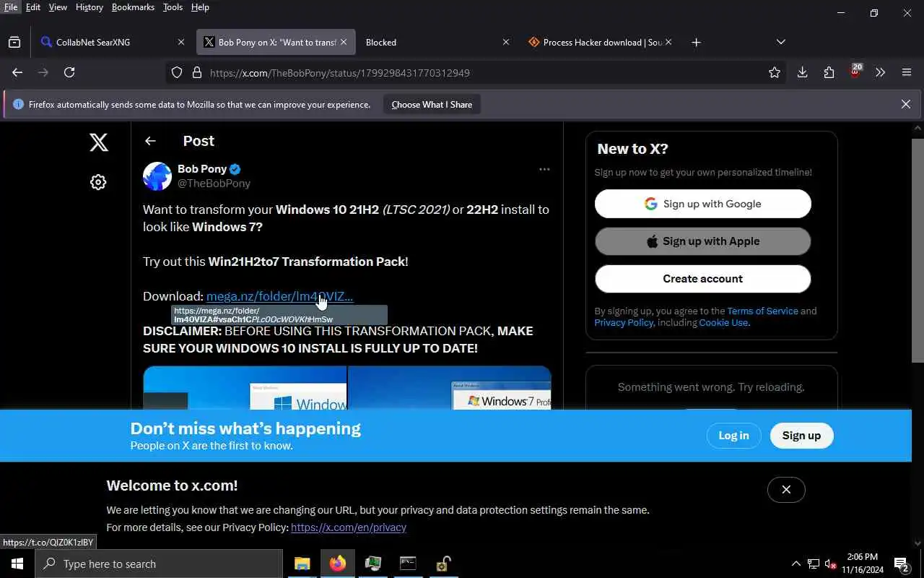
Task: Open the Edit menu
Action: [x=33, y=7]
